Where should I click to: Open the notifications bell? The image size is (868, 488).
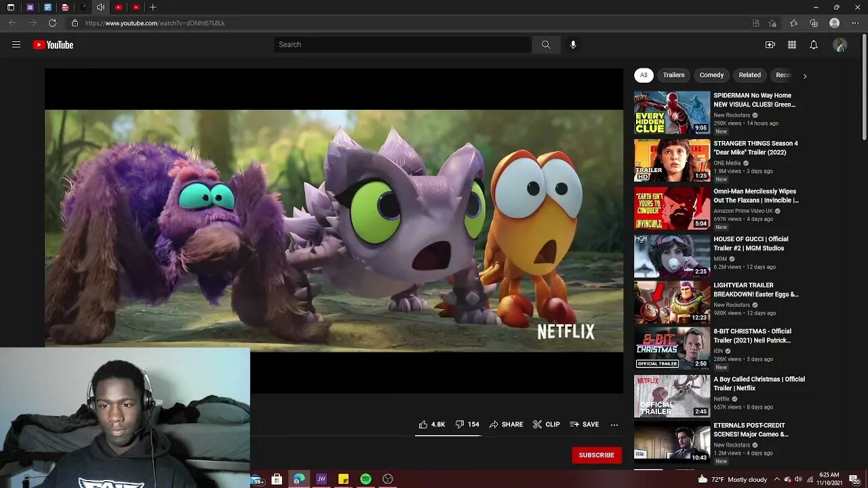(x=814, y=45)
